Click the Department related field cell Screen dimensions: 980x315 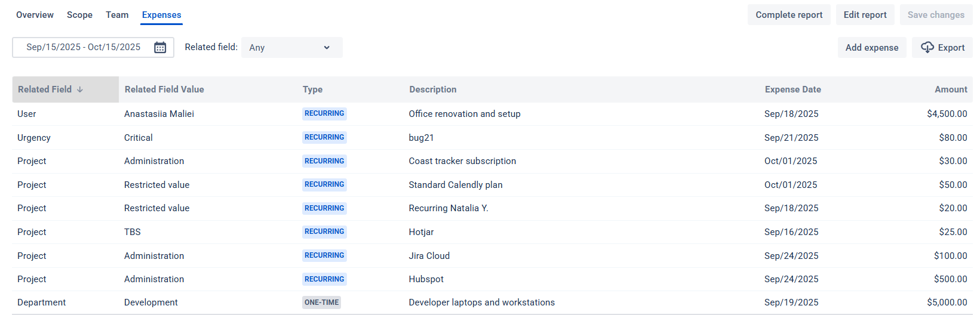(x=42, y=302)
